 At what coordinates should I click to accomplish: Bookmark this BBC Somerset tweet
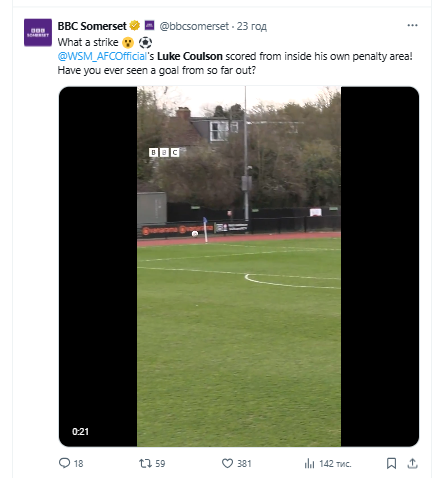[391, 463]
